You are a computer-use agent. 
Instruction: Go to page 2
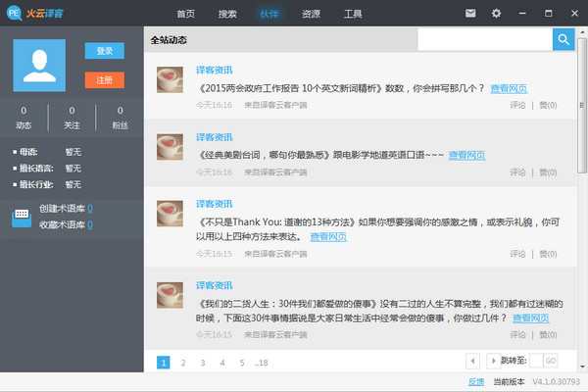click(183, 363)
